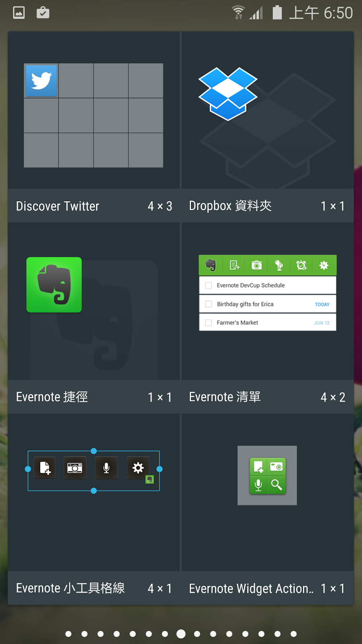Tap the 4 × 3 size of Discover Twitter

160,206
